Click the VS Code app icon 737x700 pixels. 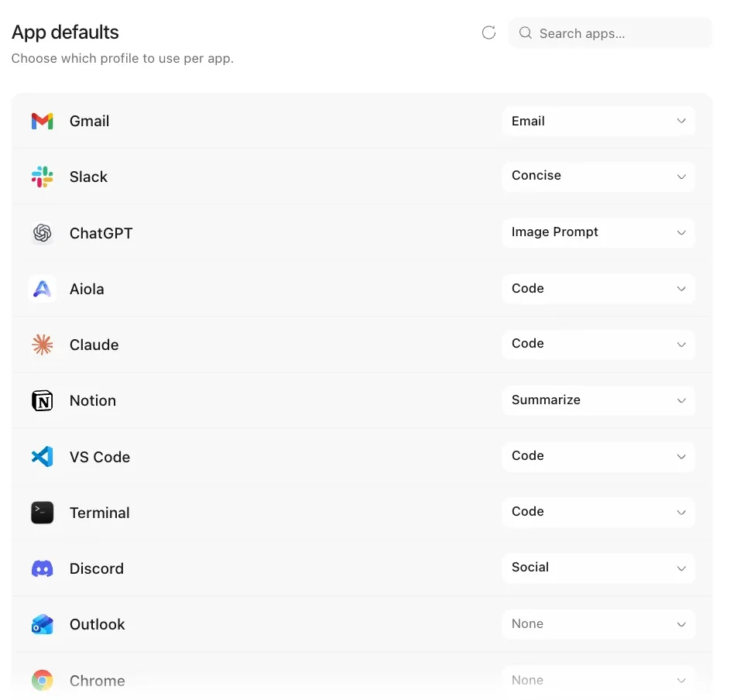[x=43, y=457]
